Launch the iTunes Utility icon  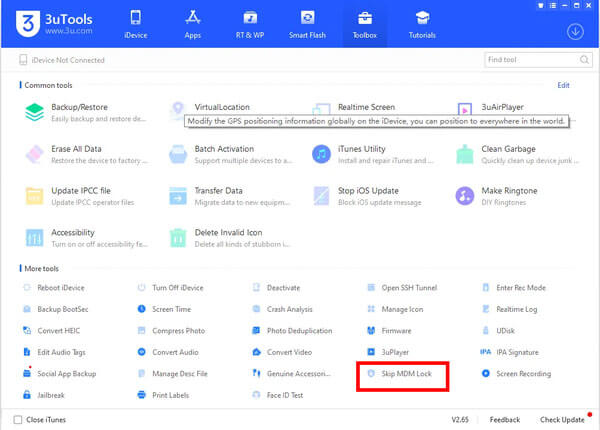pos(322,153)
